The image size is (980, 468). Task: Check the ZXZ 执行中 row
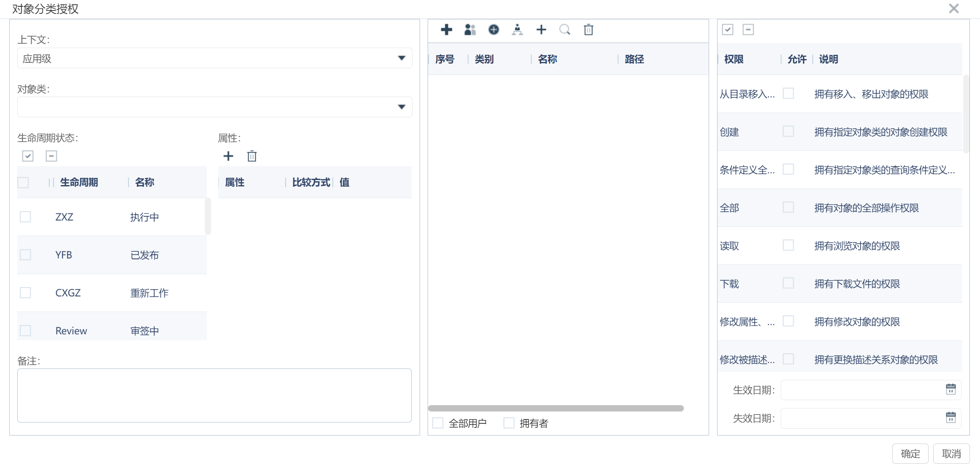tap(25, 217)
